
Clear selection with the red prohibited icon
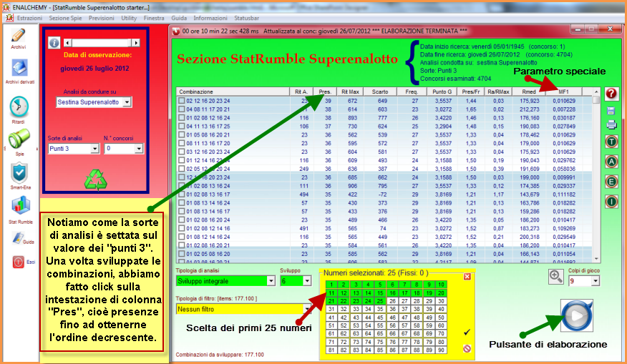click(467, 348)
